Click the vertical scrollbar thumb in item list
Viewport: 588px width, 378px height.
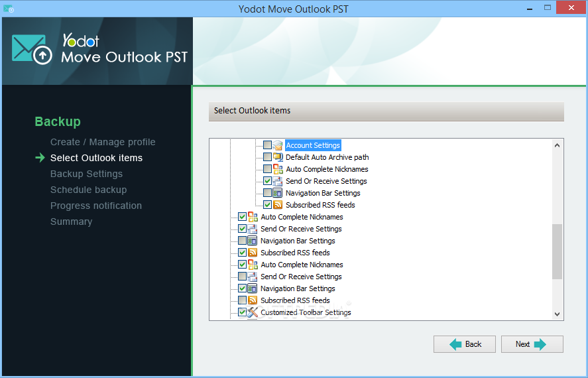click(x=558, y=251)
